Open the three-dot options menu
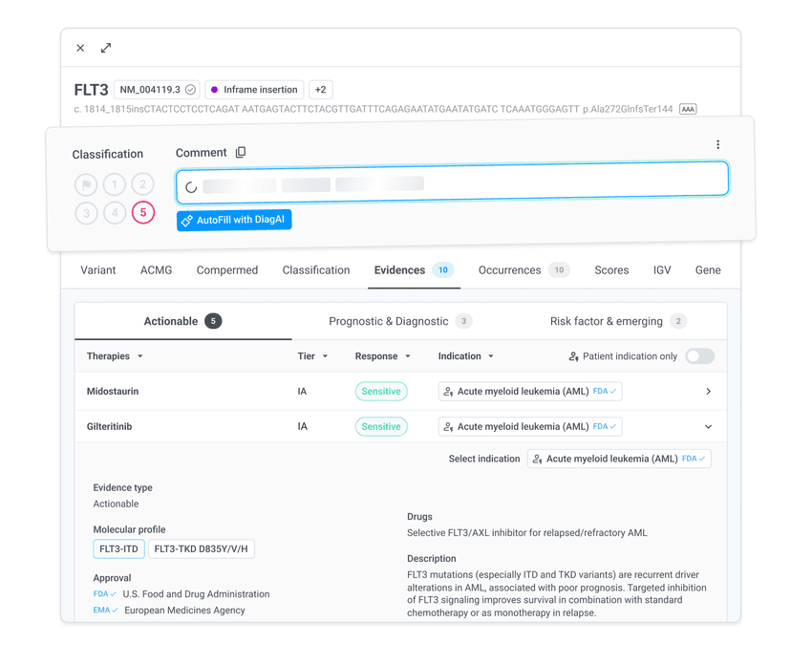The height and width of the screenshot is (665, 812). tap(717, 145)
